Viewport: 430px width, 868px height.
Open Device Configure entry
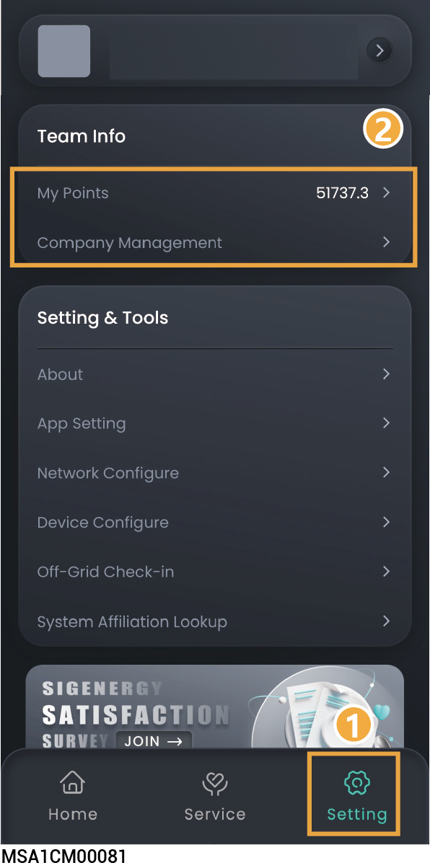point(214,522)
